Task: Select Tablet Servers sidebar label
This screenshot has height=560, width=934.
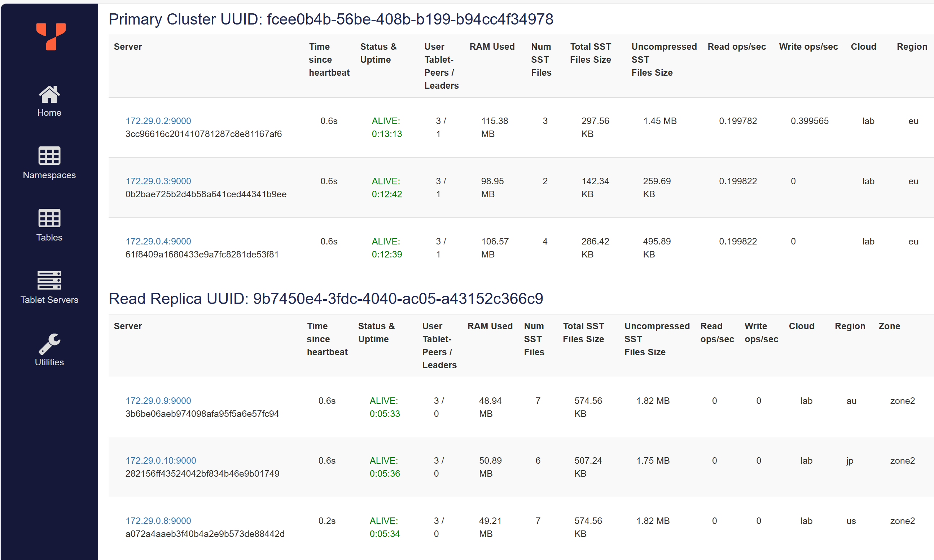Action: tap(49, 300)
